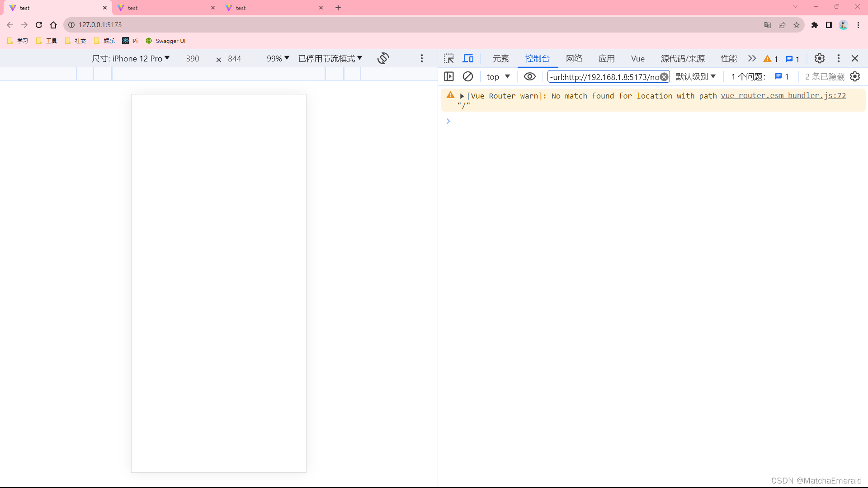The image size is (868, 488).
Task: Expand the Vue Router warning message
Action: tap(462, 96)
